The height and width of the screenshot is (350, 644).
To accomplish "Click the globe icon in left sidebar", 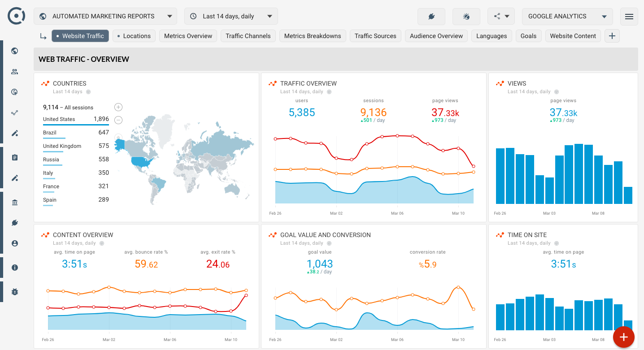I will [x=15, y=51].
